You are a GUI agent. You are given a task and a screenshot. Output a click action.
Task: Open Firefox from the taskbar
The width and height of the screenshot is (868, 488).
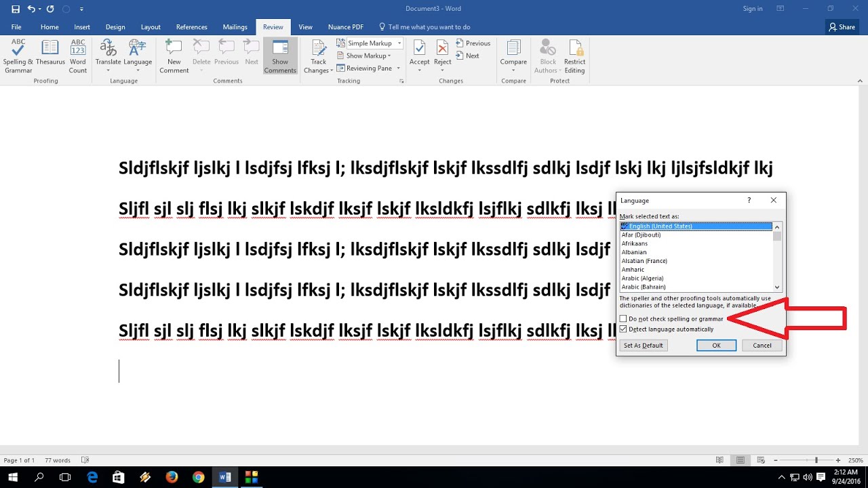point(172,477)
